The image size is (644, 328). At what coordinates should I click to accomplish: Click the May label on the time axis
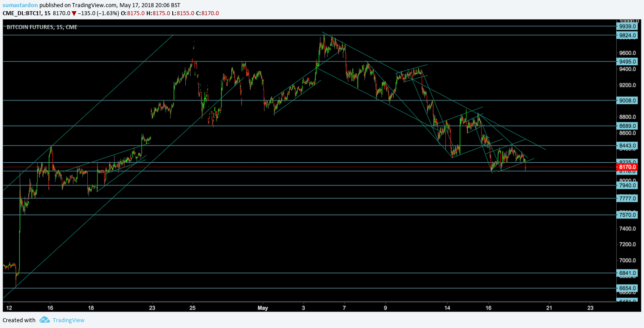263,308
